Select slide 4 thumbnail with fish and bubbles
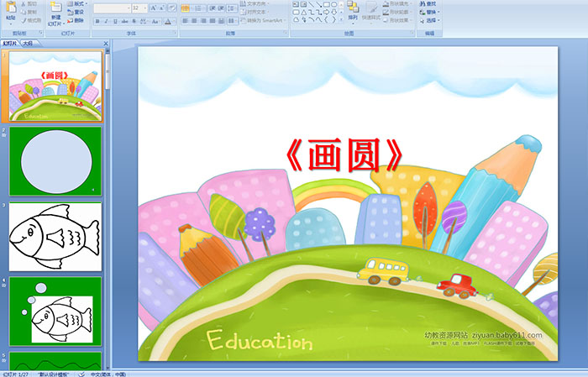588x377 pixels. click(x=55, y=312)
